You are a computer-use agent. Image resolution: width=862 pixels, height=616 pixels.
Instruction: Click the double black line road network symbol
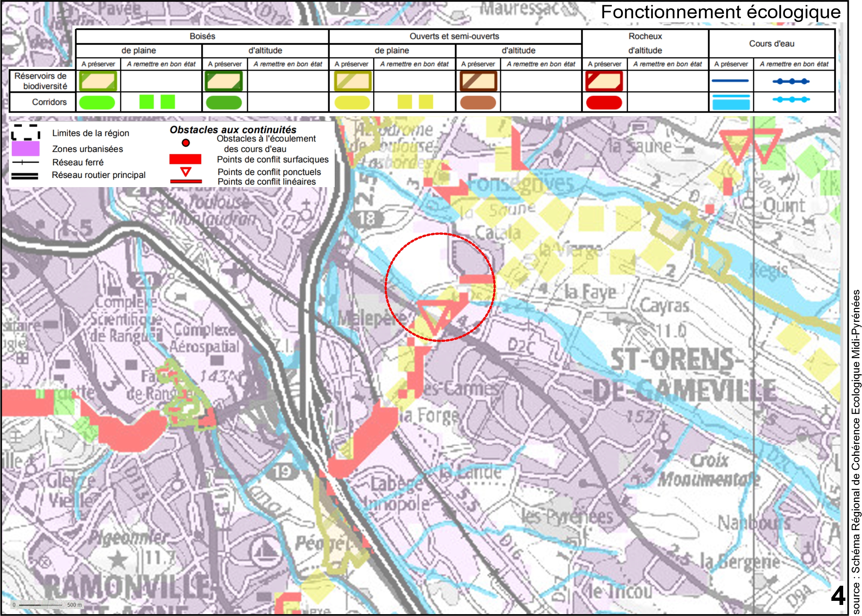pyautogui.click(x=25, y=176)
